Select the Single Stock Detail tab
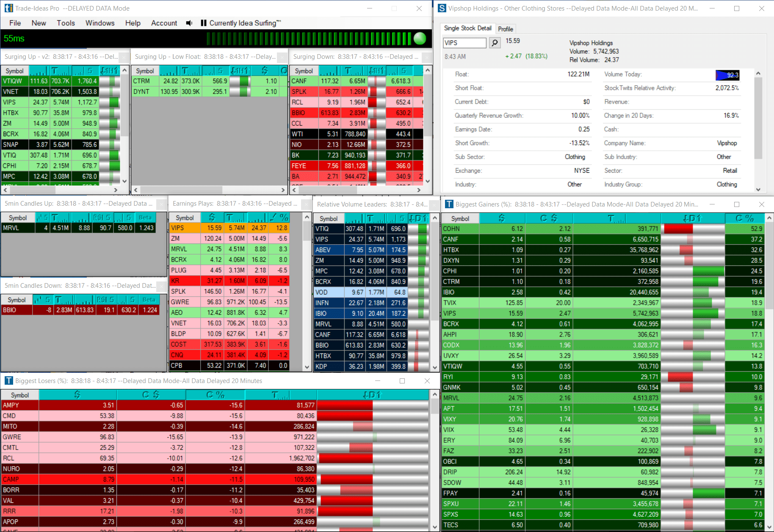The image size is (774, 532). [x=468, y=28]
